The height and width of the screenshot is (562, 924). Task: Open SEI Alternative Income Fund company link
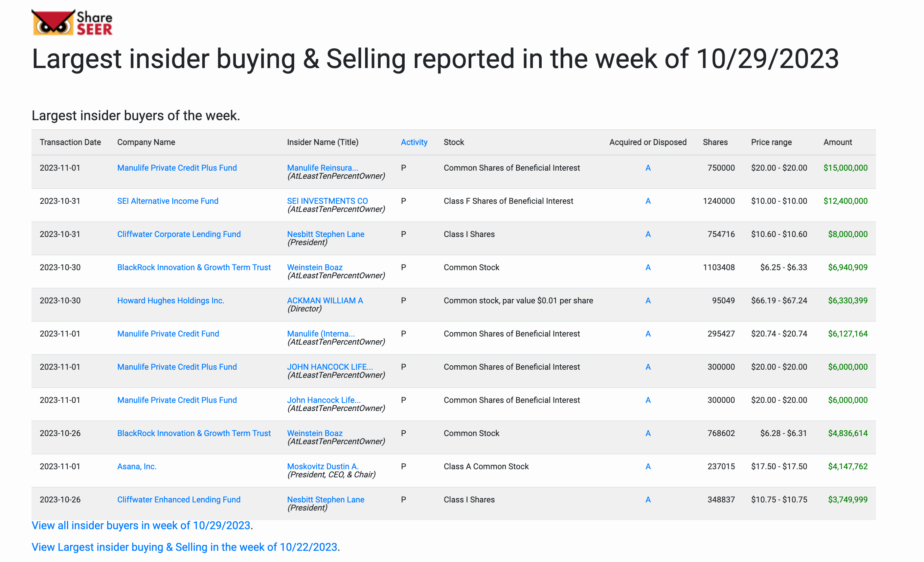(x=167, y=201)
